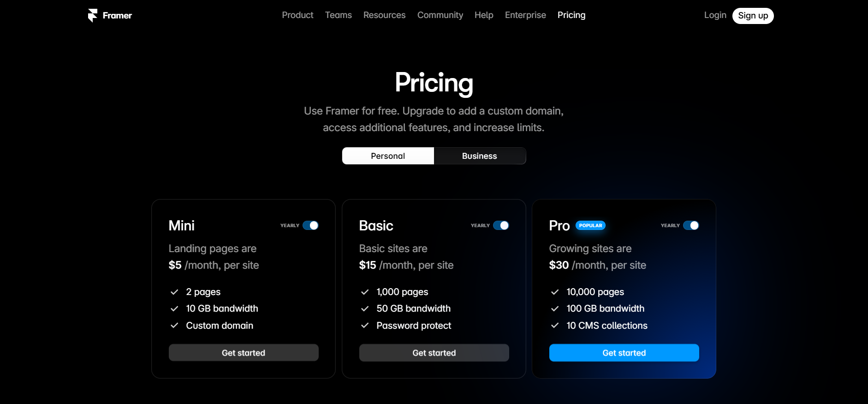Image resolution: width=868 pixels, height=404 pixels.
Task: Get started with the Pro plan
Action: coord(624,353)
